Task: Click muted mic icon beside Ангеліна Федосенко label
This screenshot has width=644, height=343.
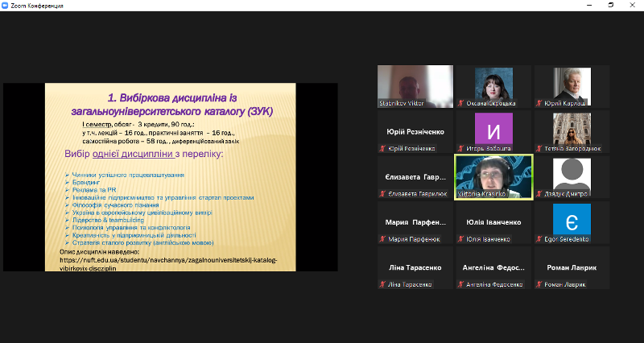Action: tap(460, 284)
